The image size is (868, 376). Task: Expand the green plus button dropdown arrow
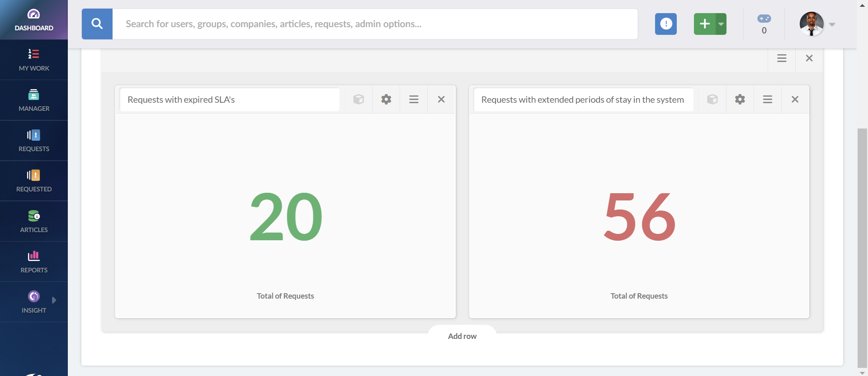[721, 24]
